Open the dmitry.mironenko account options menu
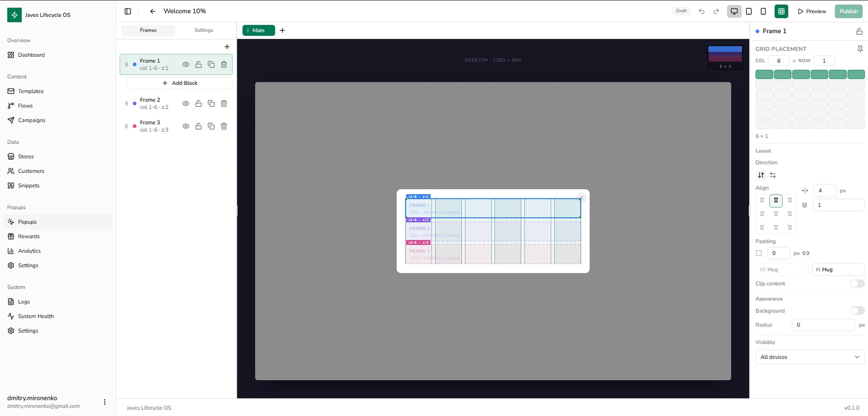Viewport: 868px width, 416px height. (104, 402)
